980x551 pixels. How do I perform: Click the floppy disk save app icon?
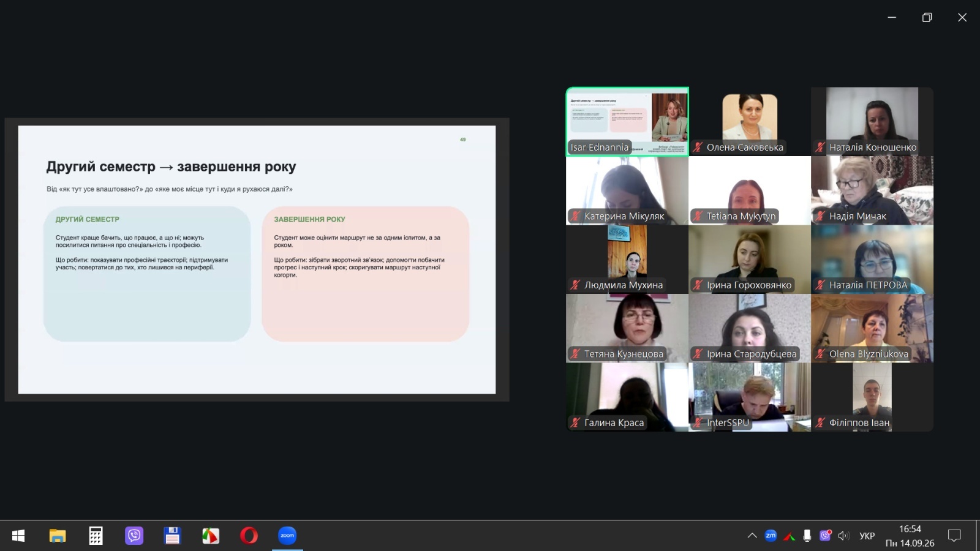[172, 536]
